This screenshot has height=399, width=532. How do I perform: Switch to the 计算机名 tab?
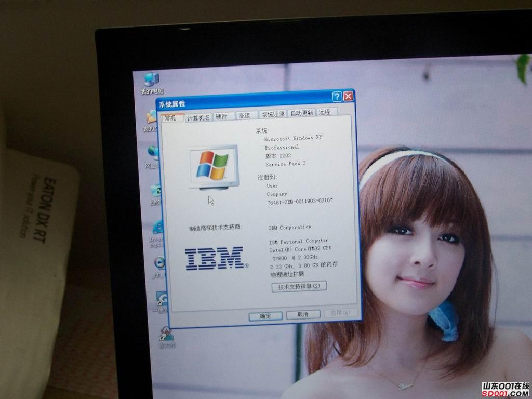pos(198,117)
